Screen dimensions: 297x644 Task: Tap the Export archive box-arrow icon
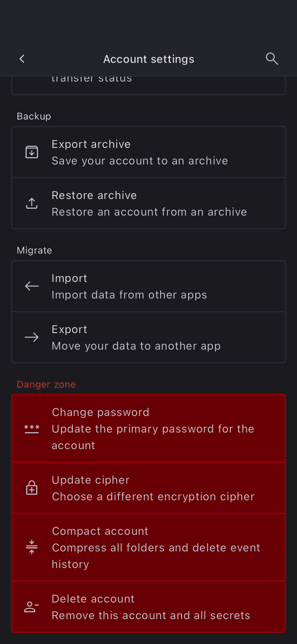(32, 152)
